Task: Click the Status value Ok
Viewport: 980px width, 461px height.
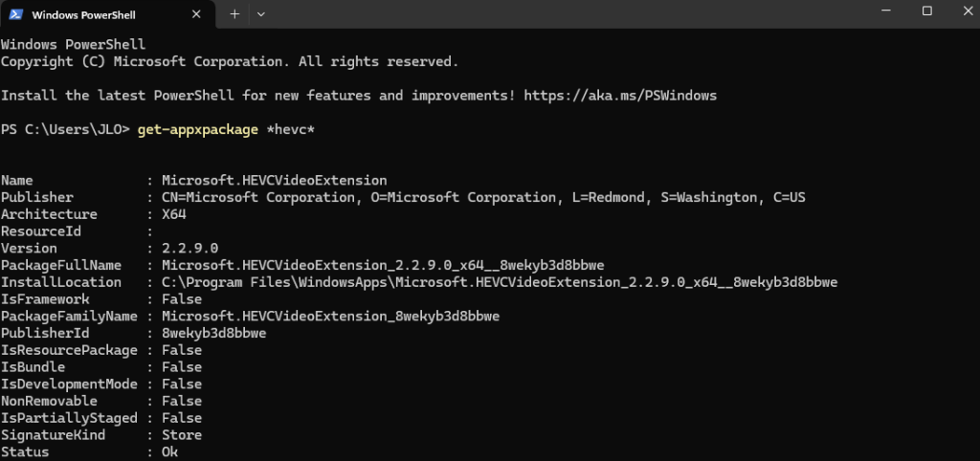Action: click(x=170, y=451)
